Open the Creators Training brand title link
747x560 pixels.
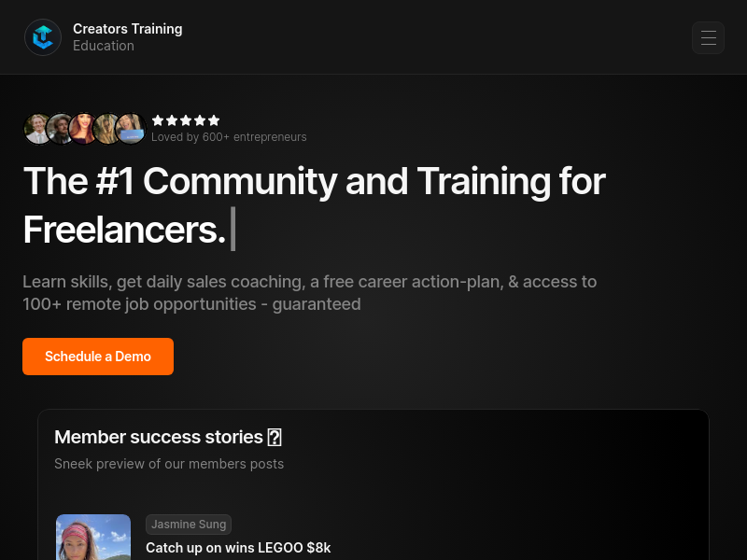[x=128, y=29]
